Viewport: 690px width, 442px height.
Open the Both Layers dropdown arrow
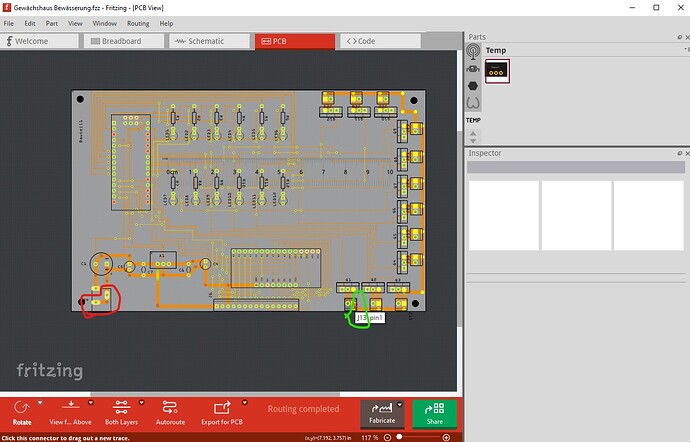pos(142,402)
